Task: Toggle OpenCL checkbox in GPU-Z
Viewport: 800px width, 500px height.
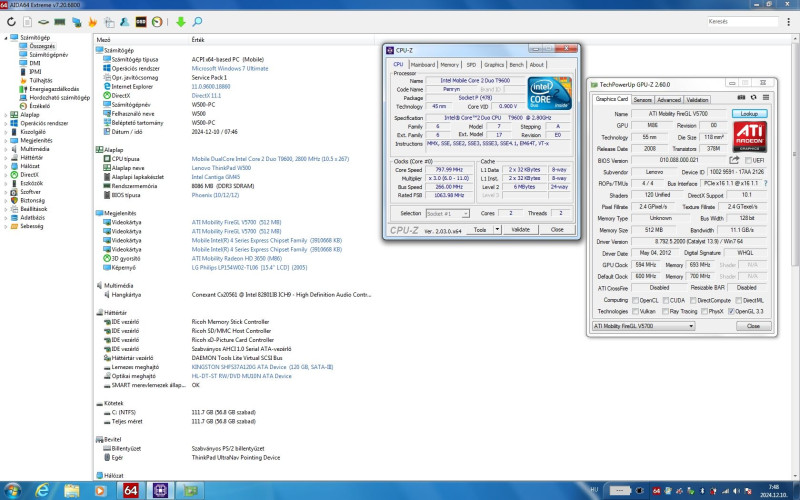Action: (x=635, y=301)
